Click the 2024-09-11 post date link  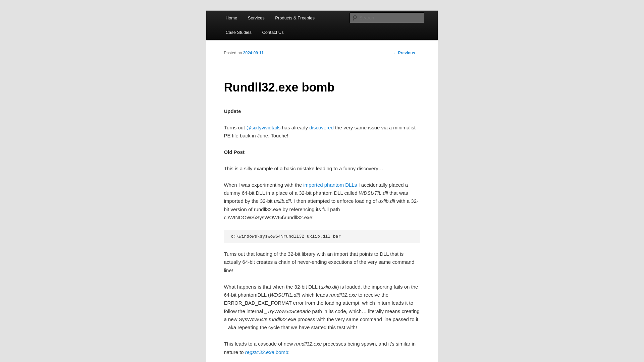point(254,53)
